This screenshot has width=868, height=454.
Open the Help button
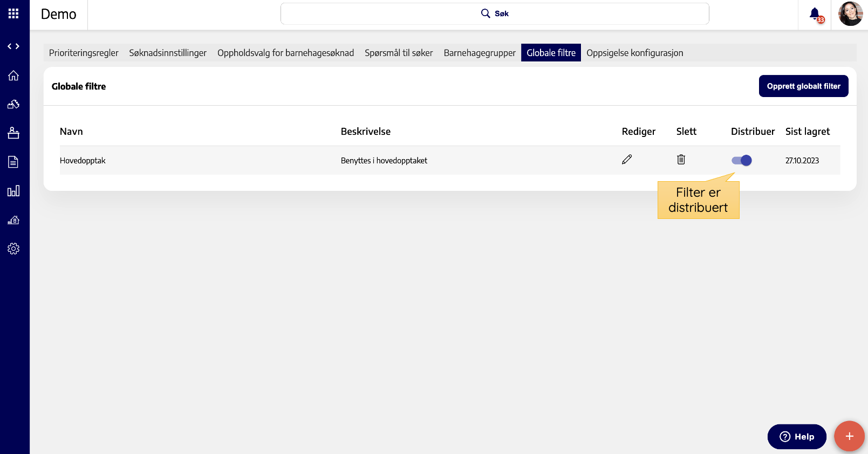[x=797, y=437]
